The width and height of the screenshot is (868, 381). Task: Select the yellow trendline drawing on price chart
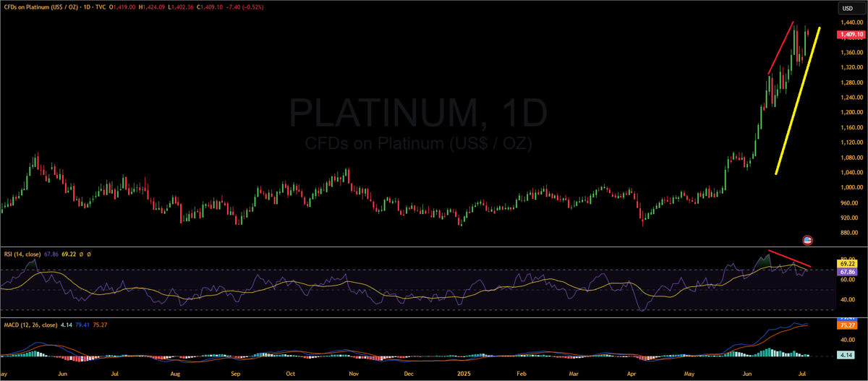[x=796, y=101]
